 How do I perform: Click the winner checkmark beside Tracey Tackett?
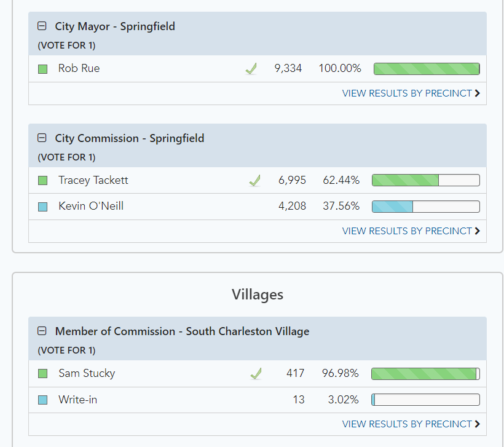coord(255,180)
